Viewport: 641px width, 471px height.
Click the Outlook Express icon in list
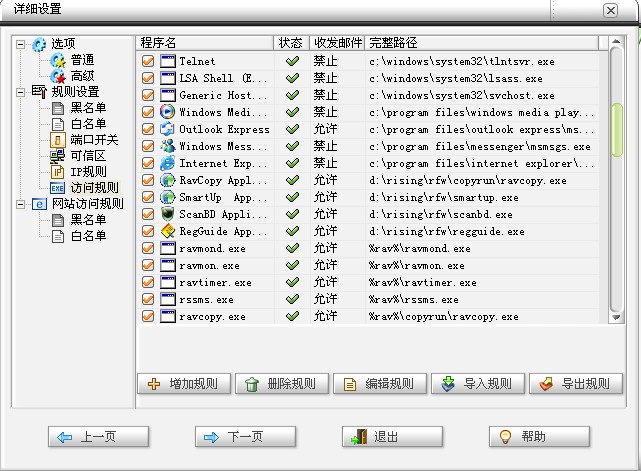168,129
